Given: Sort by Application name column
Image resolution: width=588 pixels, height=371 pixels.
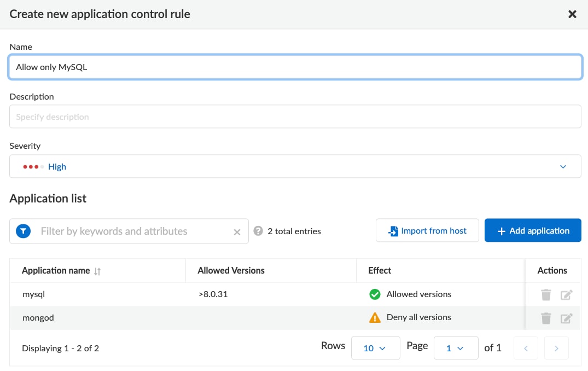Looking at the screenshot, I should tap(97, 271).
